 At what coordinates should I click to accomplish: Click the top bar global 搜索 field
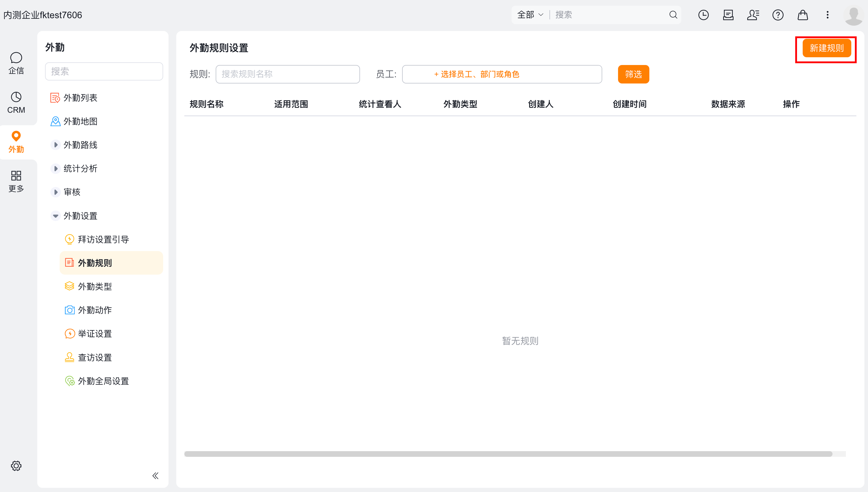click(610, 15)
